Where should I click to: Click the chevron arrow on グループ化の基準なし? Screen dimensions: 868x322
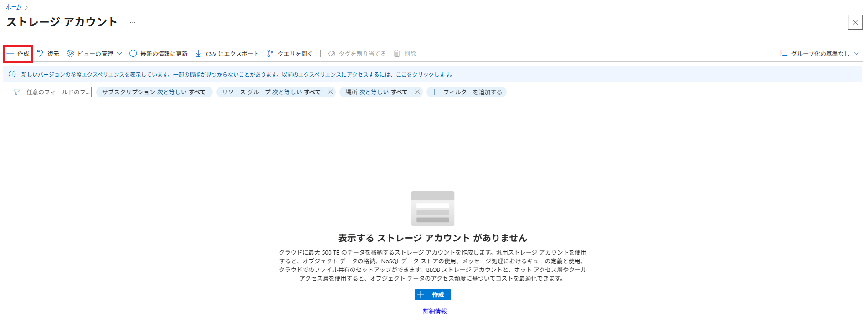pyautogui.click(x=856, y=54)
